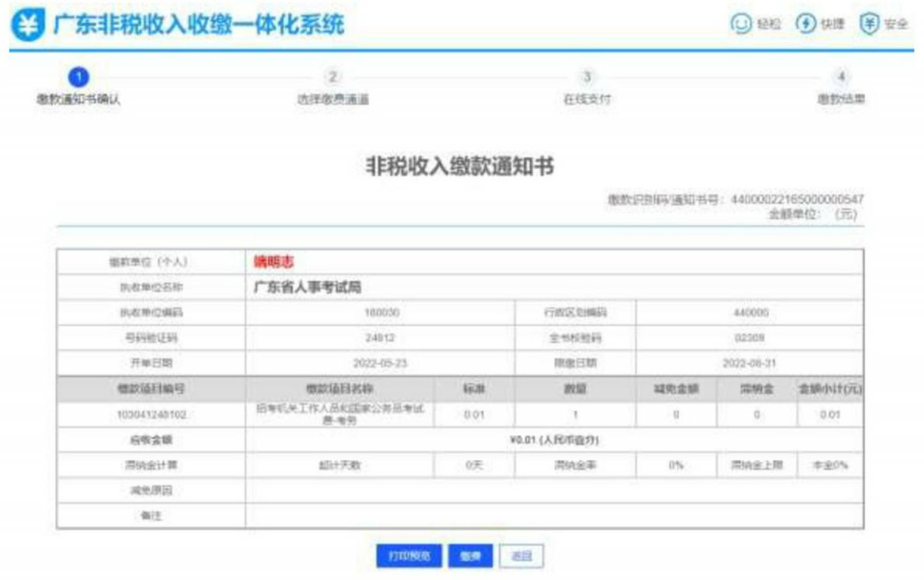This screenshot has width=924, height=580.
Task: Click the 0.01 value under 标准
Action: click(x=474, y=414)
